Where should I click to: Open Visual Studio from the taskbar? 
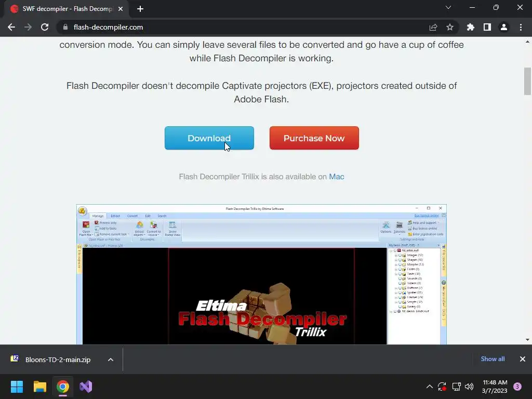click(86, 387)
